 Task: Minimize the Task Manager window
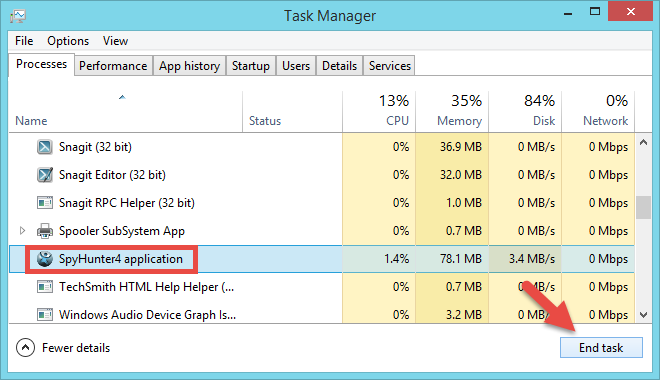568,13
